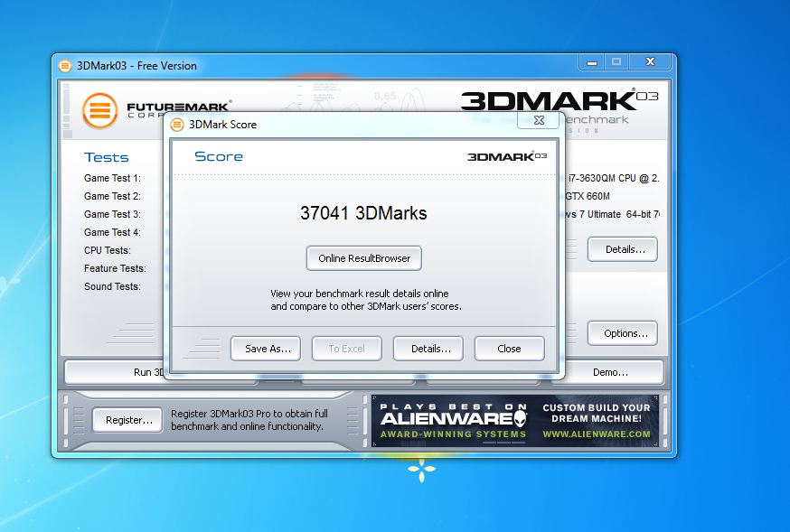790x532 pixels.
Task: Click the 'View your benchmark result details online' text
Action: tap(359, 294)
